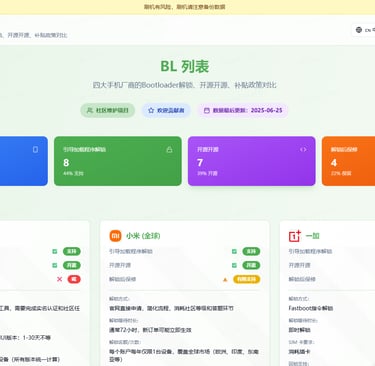This screenshot has width=375, height=366.
Task: Click Xiaomi's green 支持 badge
Action: (x=251, y=251)
